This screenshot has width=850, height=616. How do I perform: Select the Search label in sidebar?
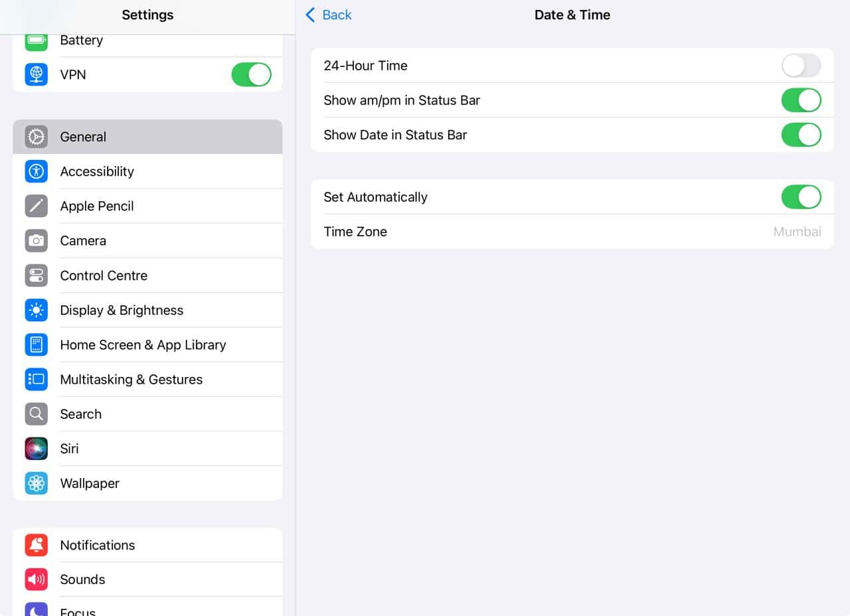(80, 414)
